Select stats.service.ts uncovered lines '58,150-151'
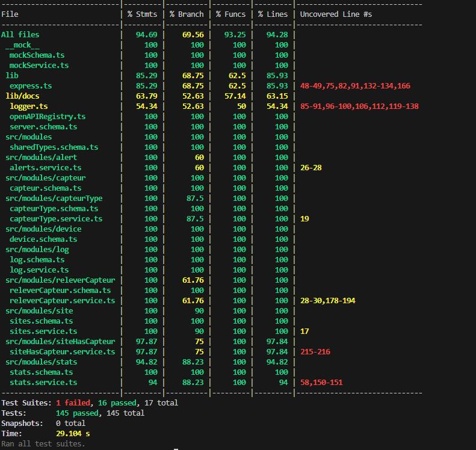476x450 pixels. [321, 383]
